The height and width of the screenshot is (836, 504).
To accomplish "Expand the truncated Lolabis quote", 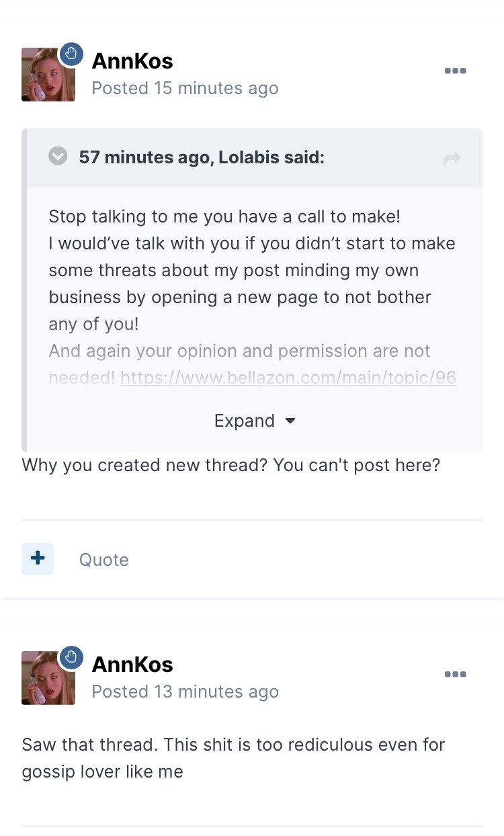I will [245, 421].
